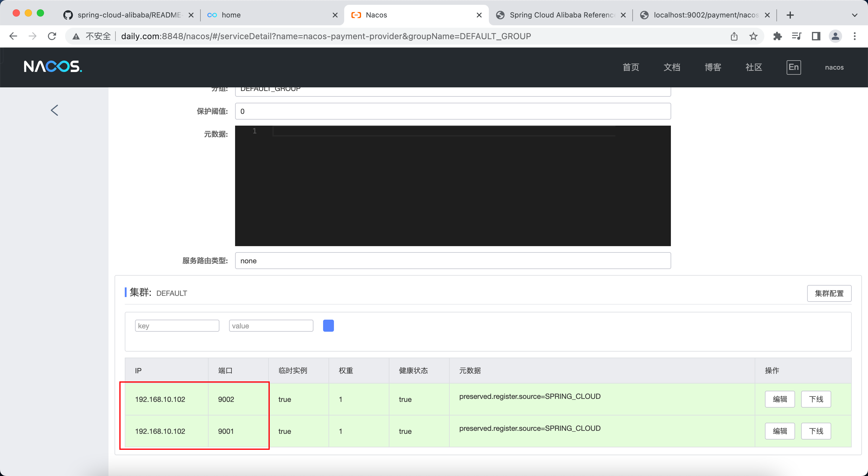The width and height of the screenshot is (868, 476).
Task: Open the 首页 navigation link
Action: (x=631, y=67)
